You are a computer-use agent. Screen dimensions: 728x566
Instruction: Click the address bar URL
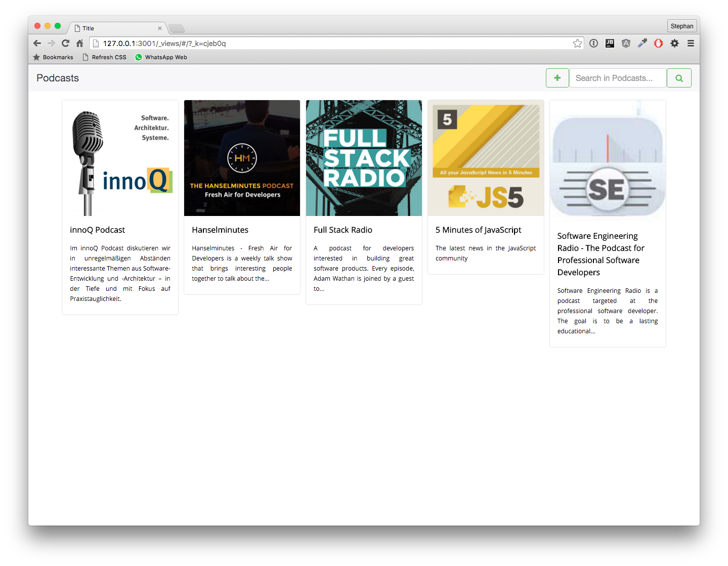pos(164,43)
